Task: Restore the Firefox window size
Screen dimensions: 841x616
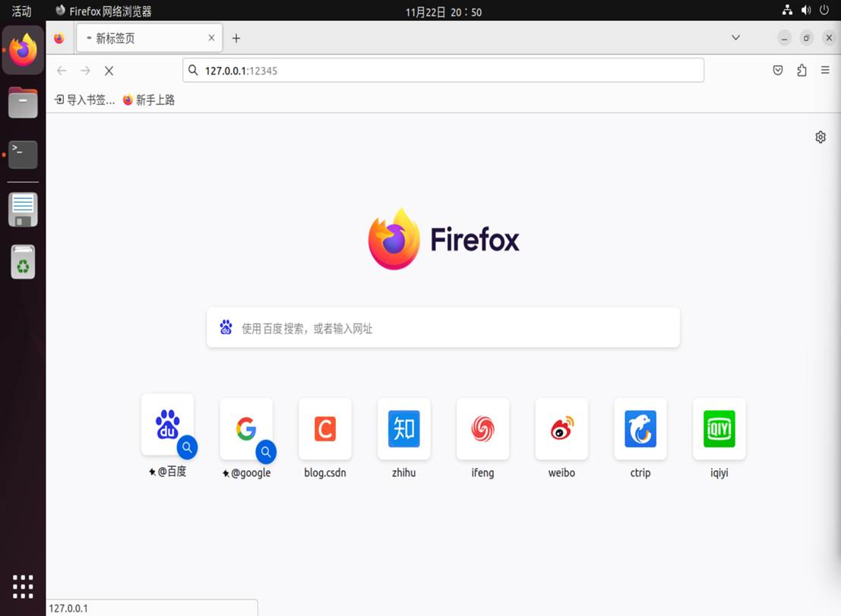Action: [x=807, y=38]
